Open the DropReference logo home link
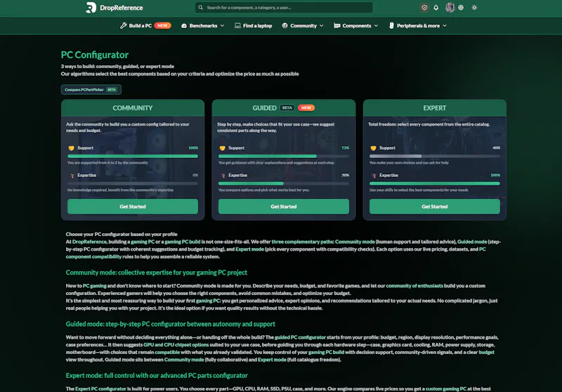The height and width of the screenshot is (392, 562). [115, 8]
